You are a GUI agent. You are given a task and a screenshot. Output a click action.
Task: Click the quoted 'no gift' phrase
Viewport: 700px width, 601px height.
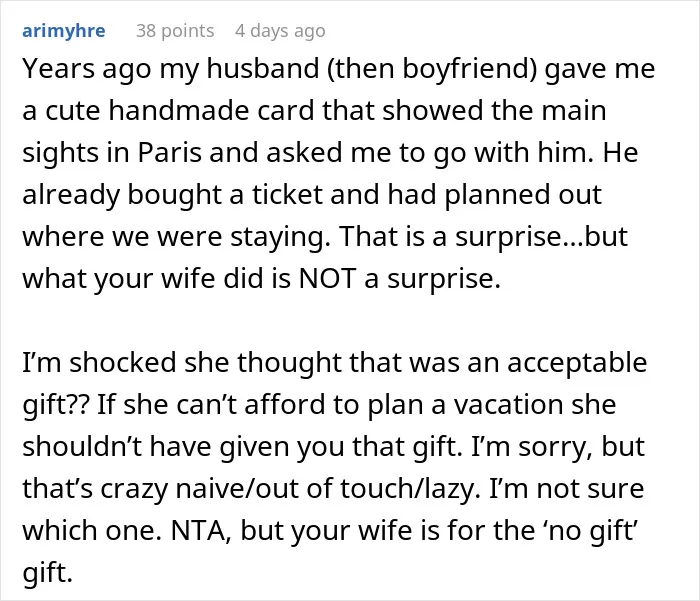click(x=591, y=530)
